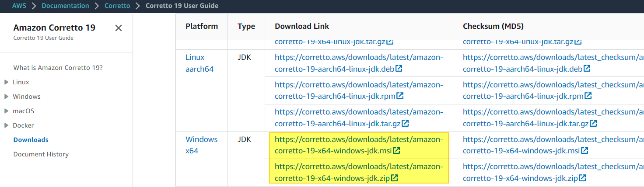Viewport: 644px width, 187px height.
Task: Open the Linux sidebar item
Action: (21, 82)
